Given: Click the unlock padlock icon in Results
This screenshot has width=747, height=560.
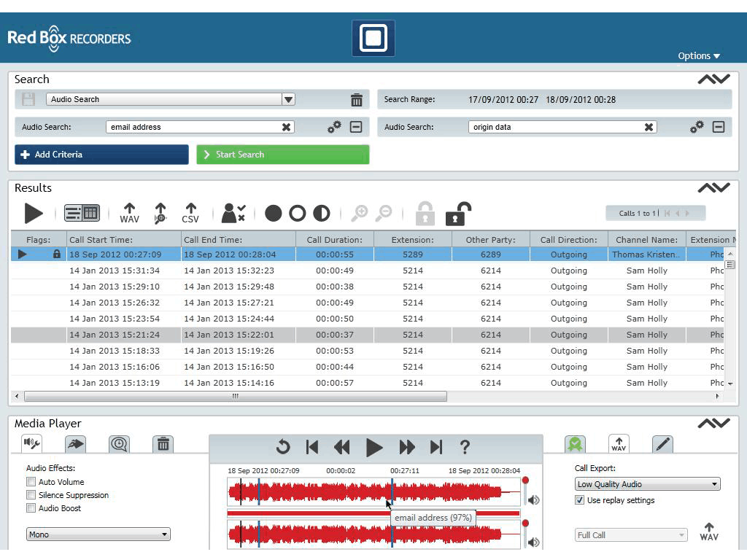Looking at the screenshot, I should click(x=457, y=213).
